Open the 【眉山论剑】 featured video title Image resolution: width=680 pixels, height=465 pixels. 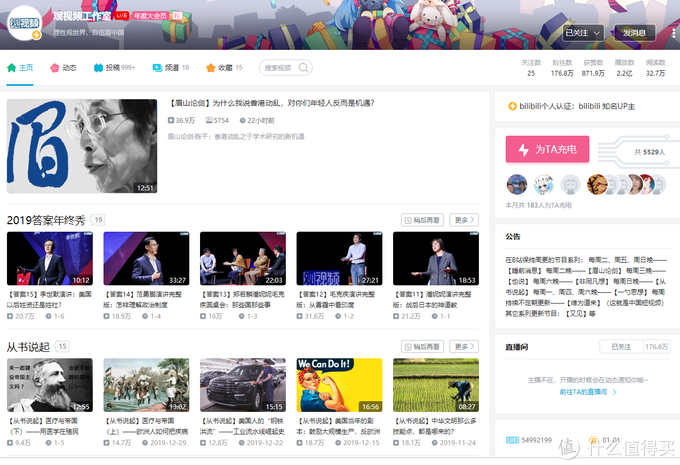271,103
